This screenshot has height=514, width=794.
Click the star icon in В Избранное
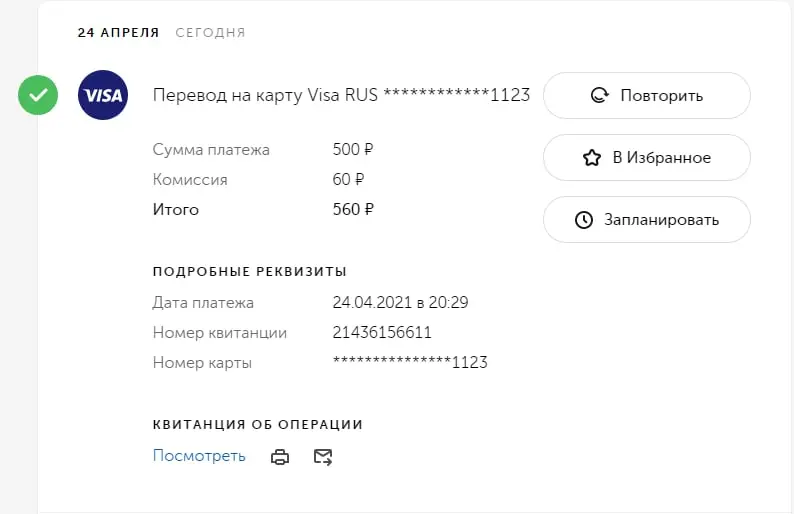coord(592,158)
